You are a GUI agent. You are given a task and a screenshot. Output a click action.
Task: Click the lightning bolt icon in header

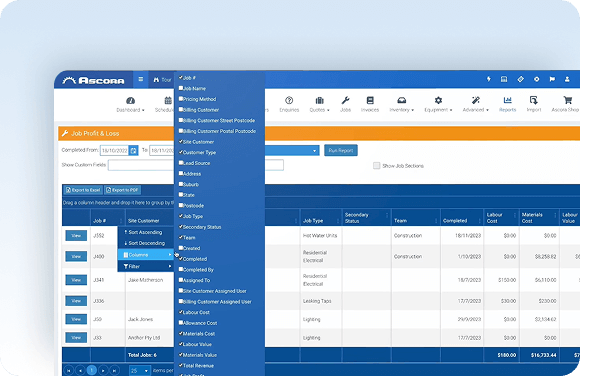tap(489, 79)
